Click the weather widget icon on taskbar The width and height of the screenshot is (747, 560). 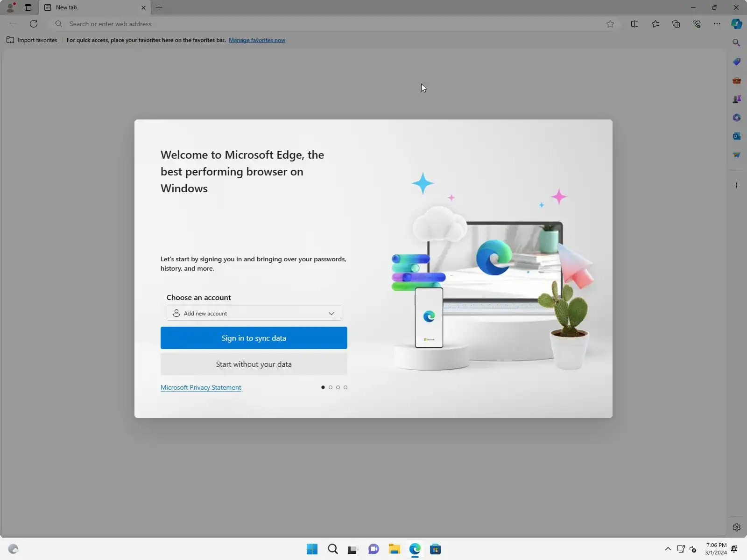(x=13, y=549)
